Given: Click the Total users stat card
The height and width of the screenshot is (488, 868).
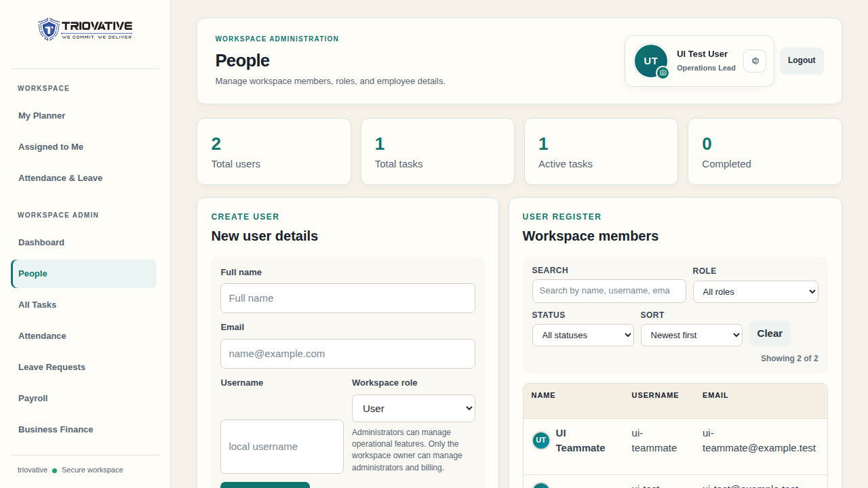Looking at the screenshot, I should [x=274, y=152].
